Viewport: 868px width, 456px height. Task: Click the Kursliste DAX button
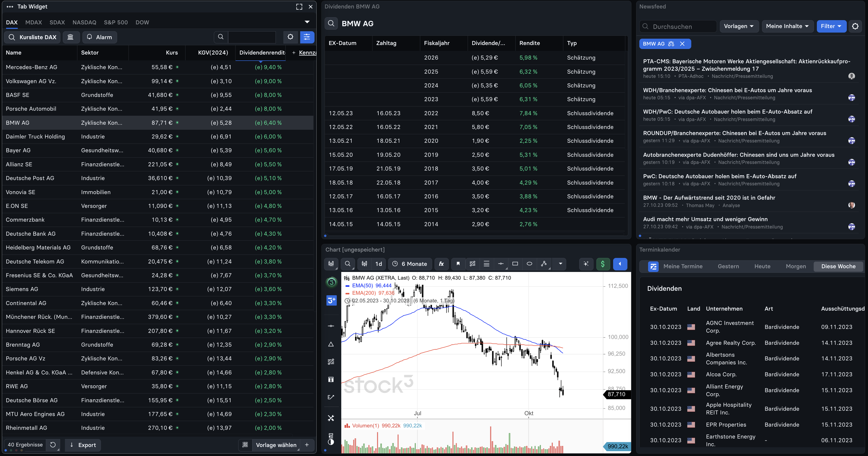(32, 37)
